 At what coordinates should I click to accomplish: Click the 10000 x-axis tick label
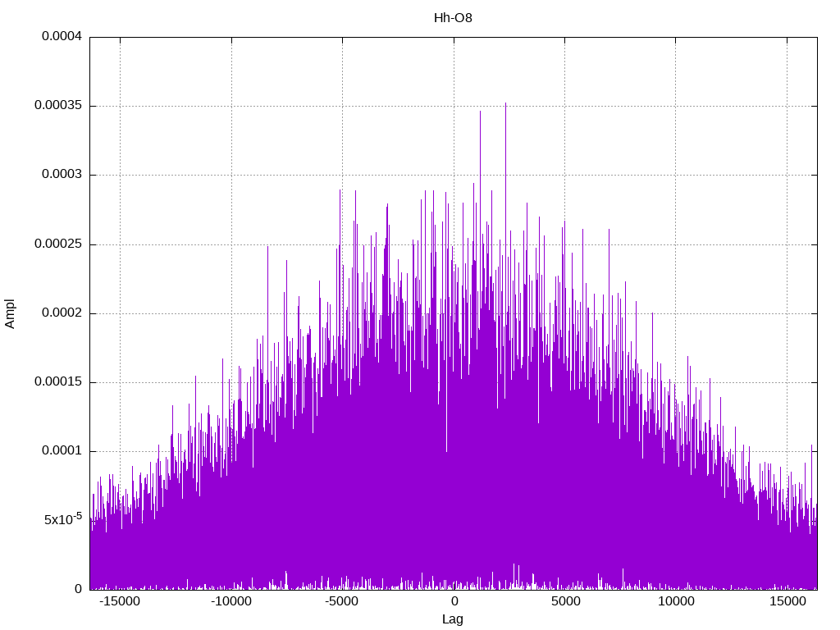[676, 602]
